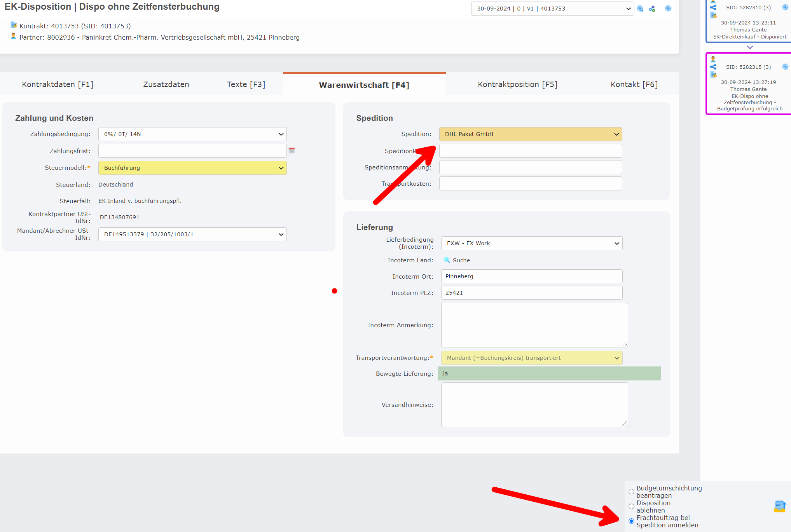Click the user icon next to Partner 8002936
Viewport: 791px width, 532px height.
14,37
